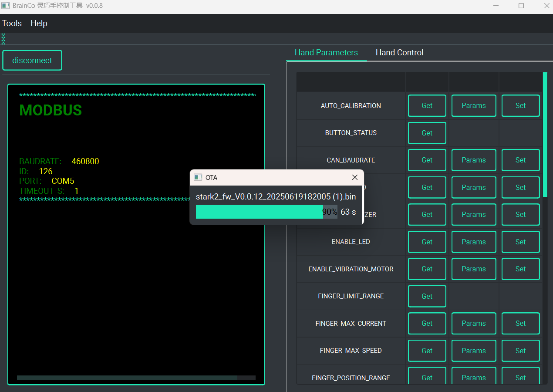Open Params for ENABLE_VIBRATION_MOTOR

click(x=473, y=269)
